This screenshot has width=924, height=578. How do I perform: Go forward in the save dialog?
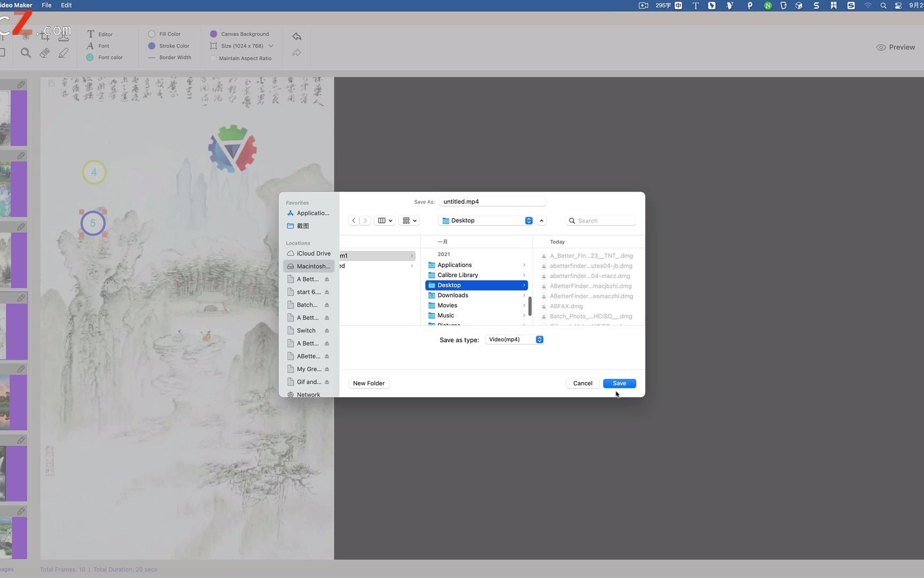tap(365, 220)
